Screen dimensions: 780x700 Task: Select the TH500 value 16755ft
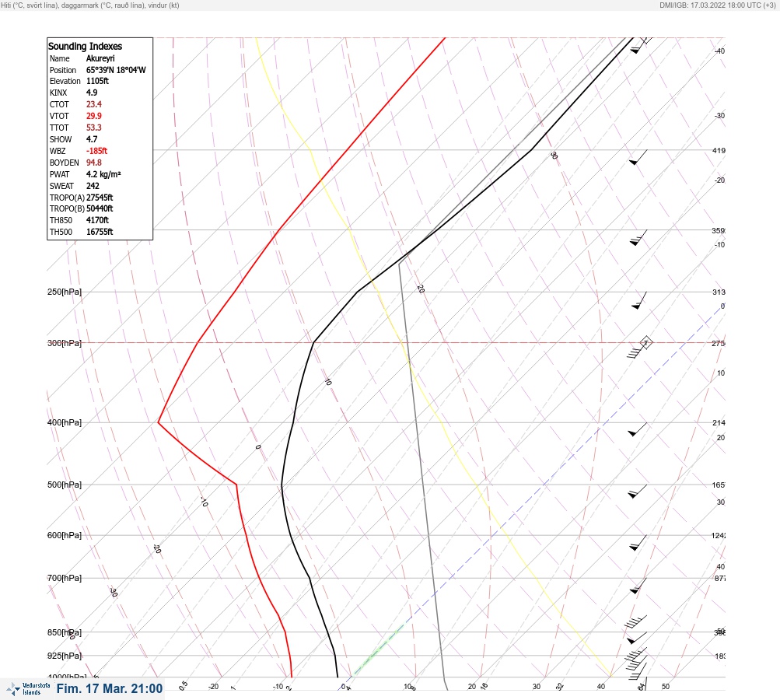pos(100,232)
